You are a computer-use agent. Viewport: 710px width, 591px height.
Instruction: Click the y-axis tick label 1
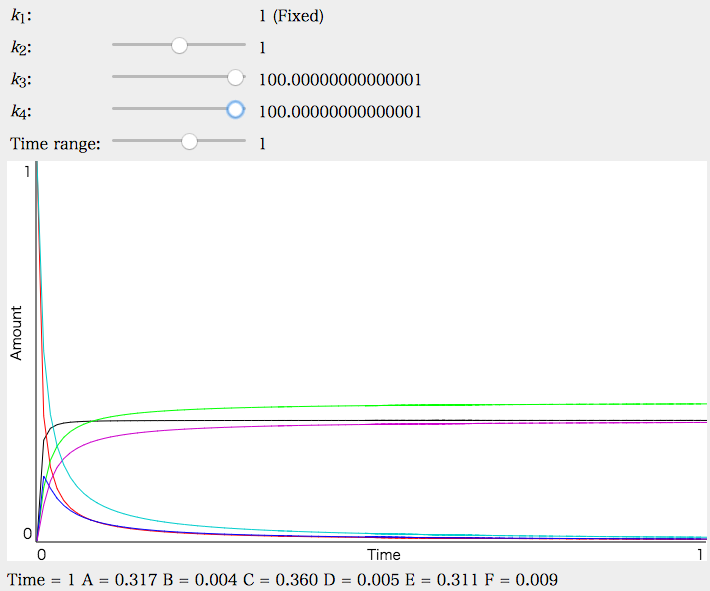[x=28, y=172]
